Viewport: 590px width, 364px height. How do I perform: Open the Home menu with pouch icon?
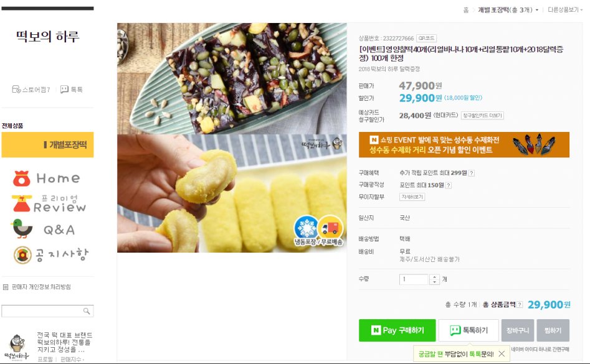(x=47, y=179)
